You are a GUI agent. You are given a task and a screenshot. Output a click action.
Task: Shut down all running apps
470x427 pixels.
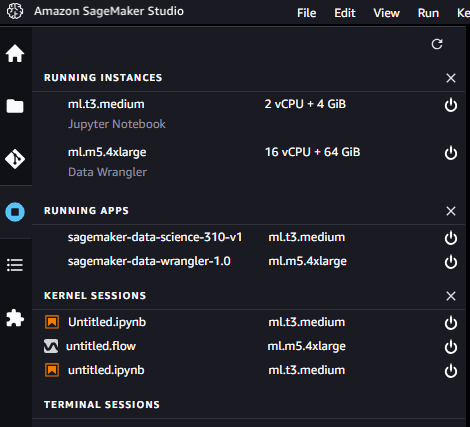451,211
